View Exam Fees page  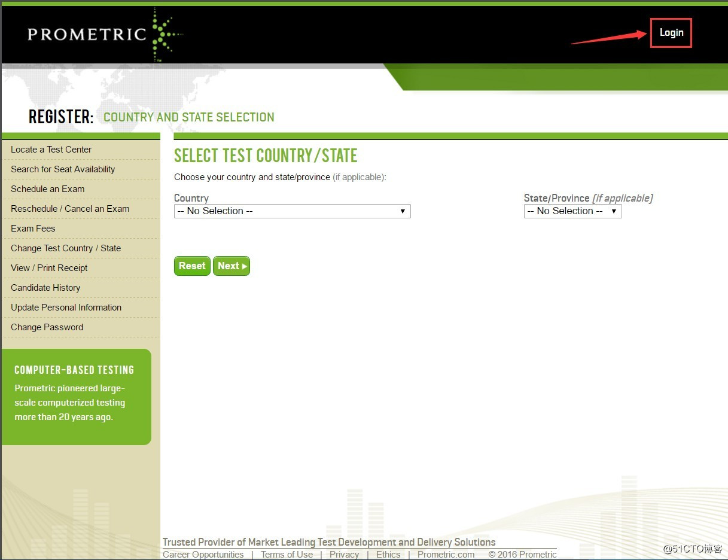[x=33, y=229]
